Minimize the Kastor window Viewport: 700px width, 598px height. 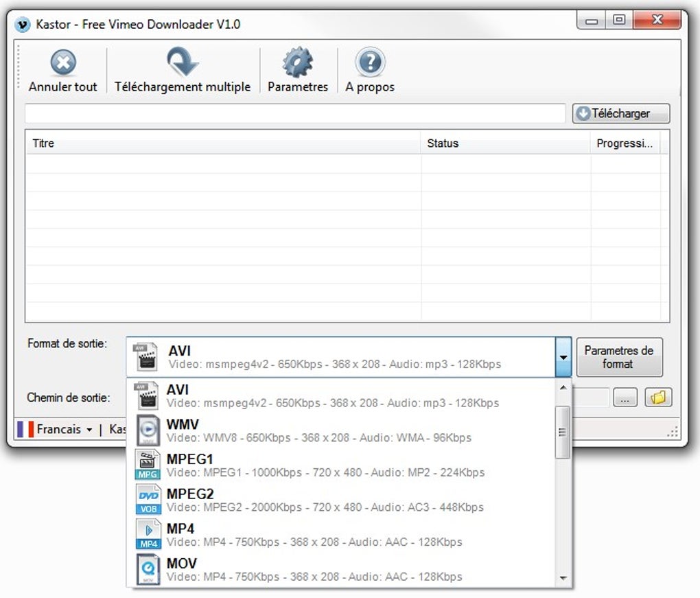pos(591,21)
